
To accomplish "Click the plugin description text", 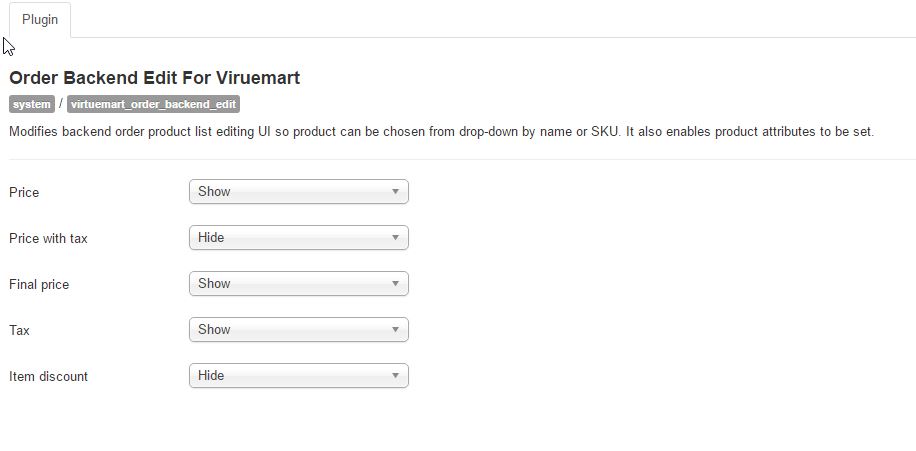I will (x=441, y=131).
